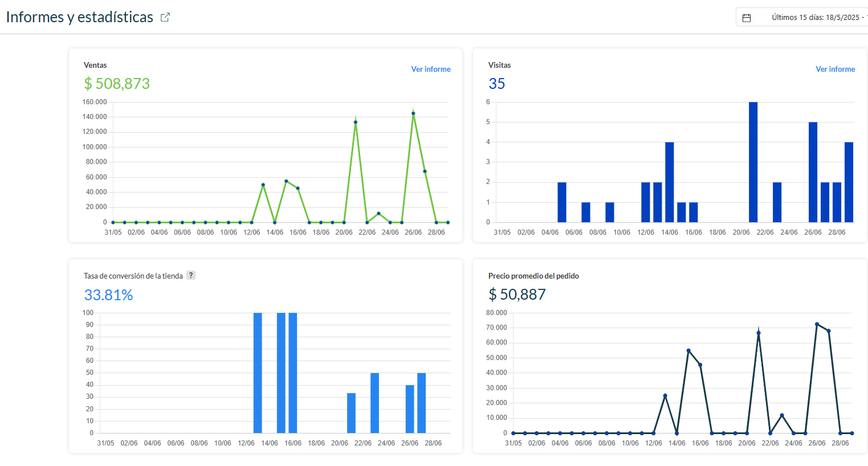Open Ver informe link for Ventas
Viewport: 868px width, 466px height.
tap(431, 69)
